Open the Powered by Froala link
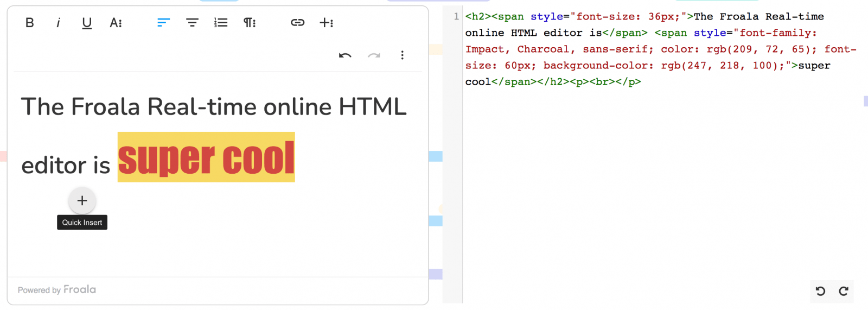 point(57,290)
